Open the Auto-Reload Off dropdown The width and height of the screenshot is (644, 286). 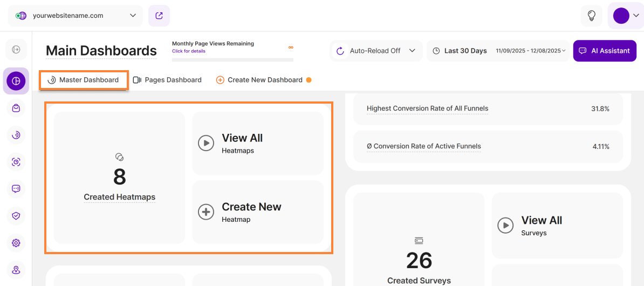coord(376,51)
